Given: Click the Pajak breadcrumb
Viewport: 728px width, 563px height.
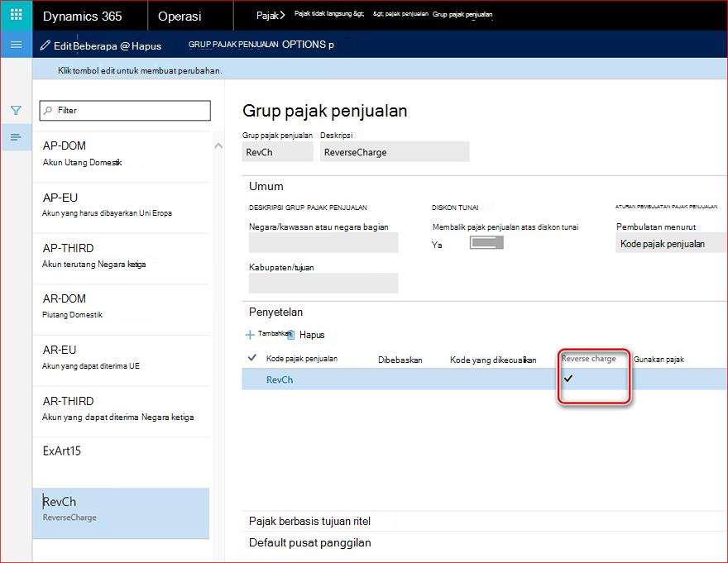Looking at the screenshot, I should pyautogui.click(x=271, y=16).
